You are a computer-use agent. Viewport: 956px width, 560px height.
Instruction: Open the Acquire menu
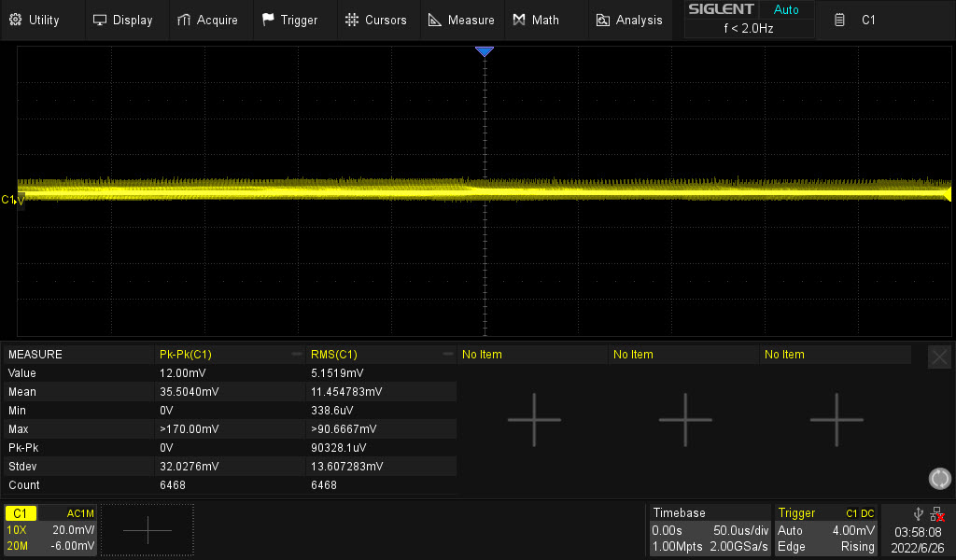pyautogui.click(x=207, y=20)
